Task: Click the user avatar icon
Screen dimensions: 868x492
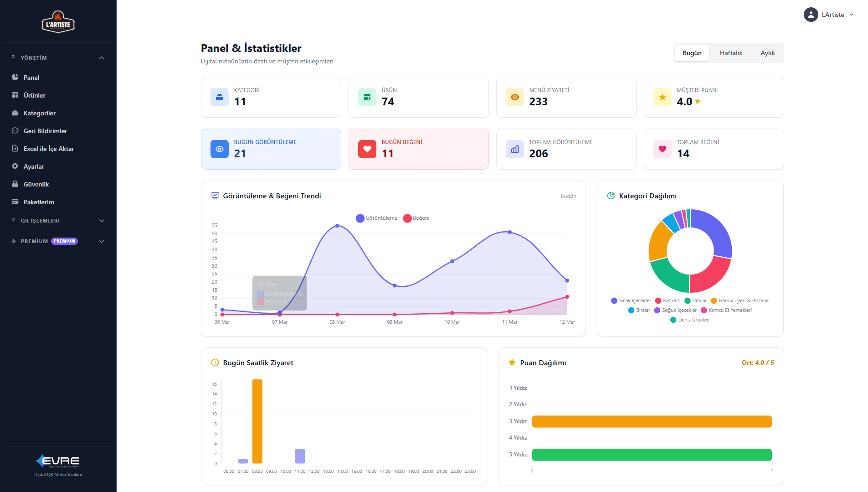Action: click(x=811, y=15)
